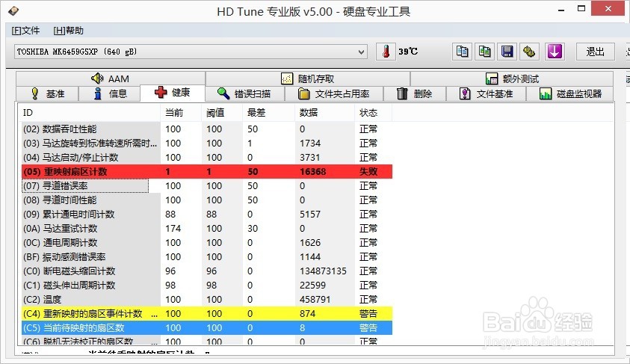Image resolution: width=630 pixels, height=364 pixels.
Task: Click the HD Tune app icon in title bar
Action: pos(13,11)
